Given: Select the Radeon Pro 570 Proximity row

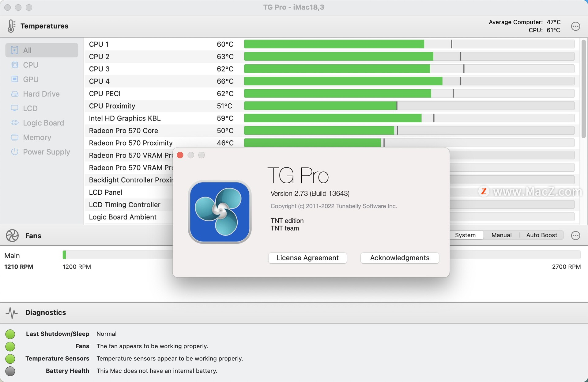Looking at the screenshot, I should click(x=332, y=143).
